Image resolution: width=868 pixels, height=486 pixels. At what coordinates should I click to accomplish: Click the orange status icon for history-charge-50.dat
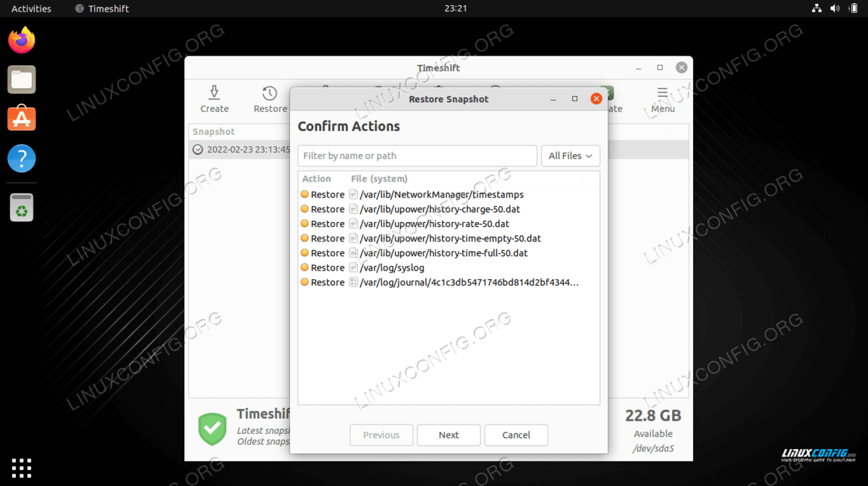tap(305, 209)
